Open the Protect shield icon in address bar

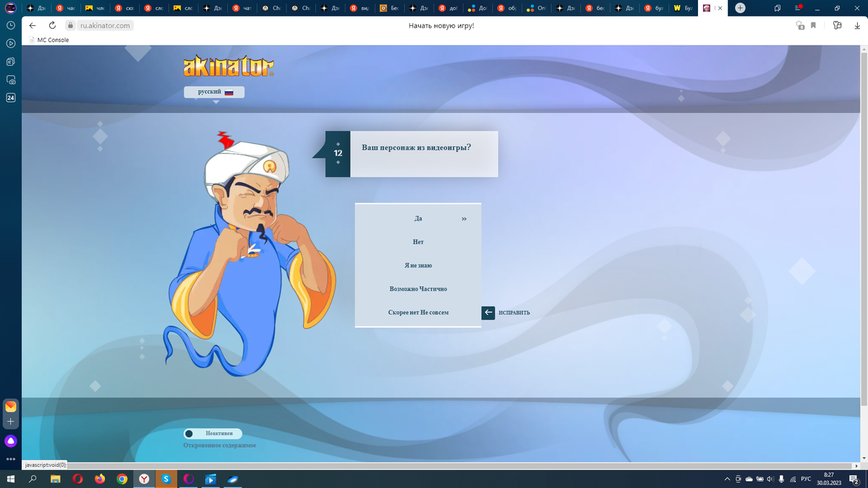pos(799,25)
